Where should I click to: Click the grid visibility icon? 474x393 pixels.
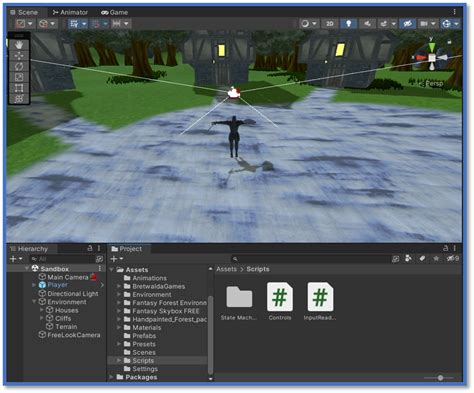(74, 24)
